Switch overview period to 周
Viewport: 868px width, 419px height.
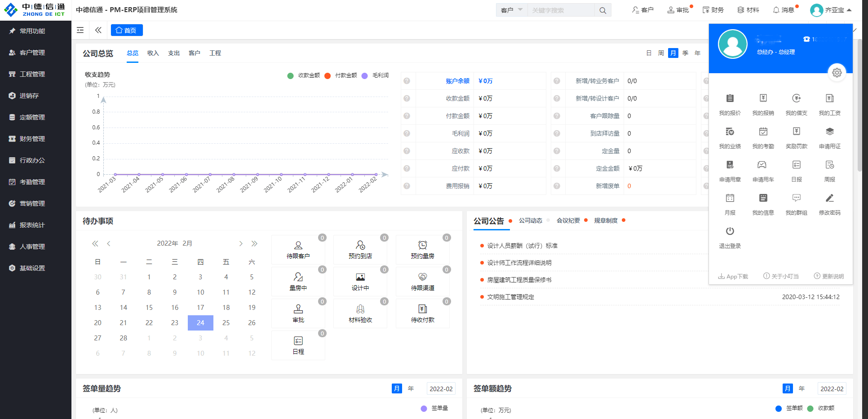[661, 53]
